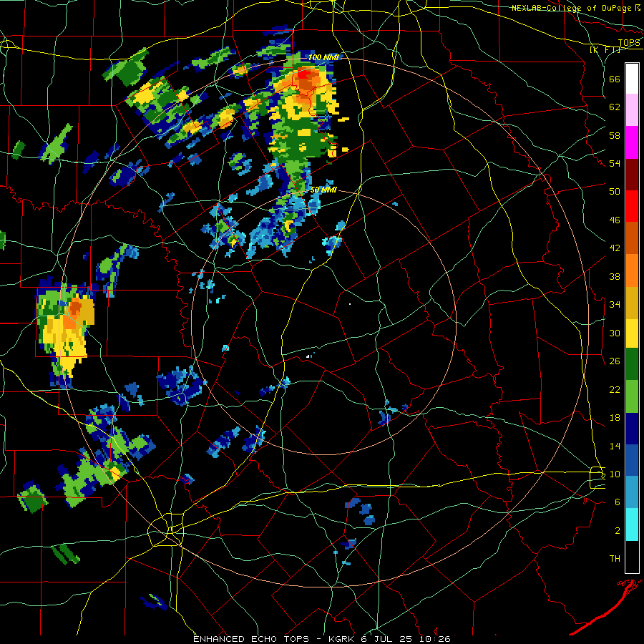Click the light blue swatch below 14
This screenshot has width=644, height=644.
tap(632, 492)
